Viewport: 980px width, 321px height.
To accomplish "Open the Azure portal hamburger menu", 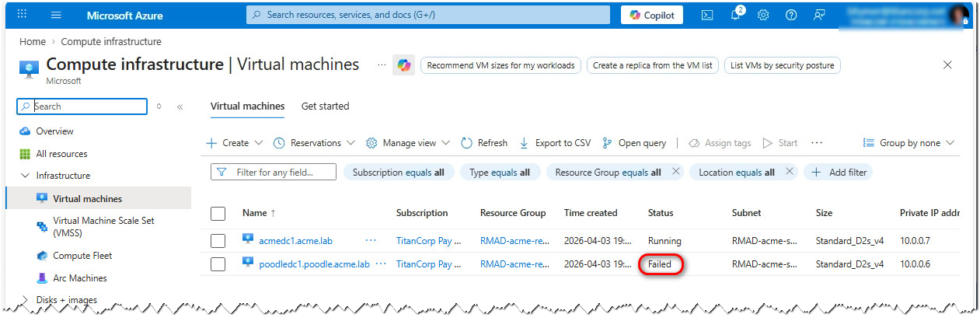I will (x=56, y=15).
